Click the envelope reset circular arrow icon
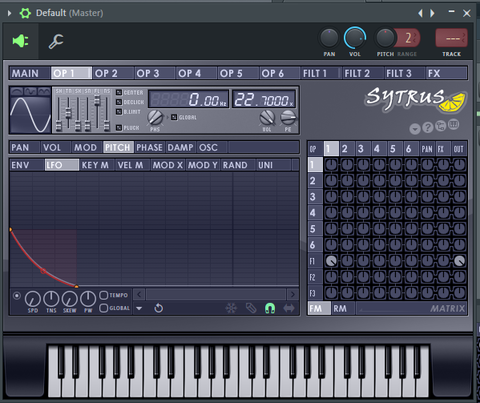Viewport: 480px width, 403px height. pos(159,308)
